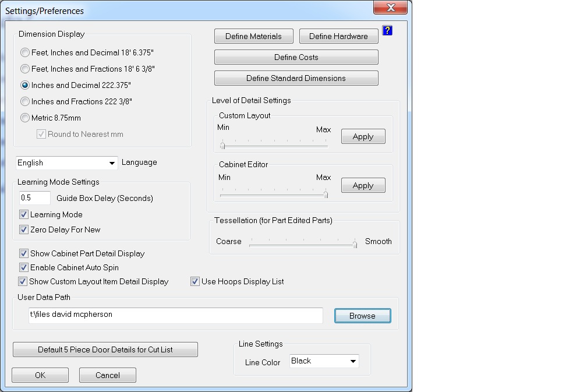Toggle Use Hoops Display List checkbox

click(195, 281)
